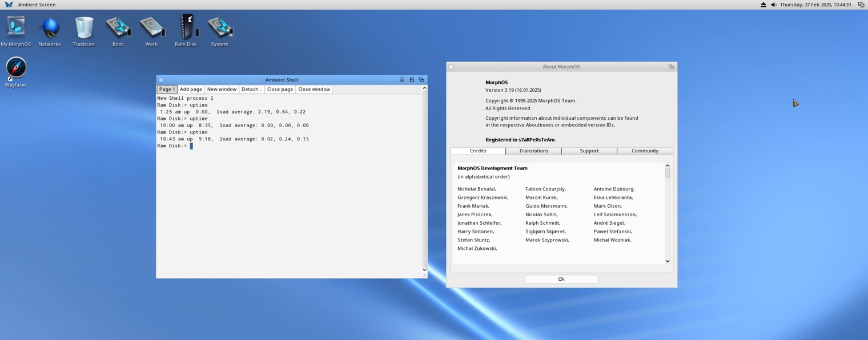
Task: Click the name 'Antoine Dubourg,' in credits
Action: point(614,189)
